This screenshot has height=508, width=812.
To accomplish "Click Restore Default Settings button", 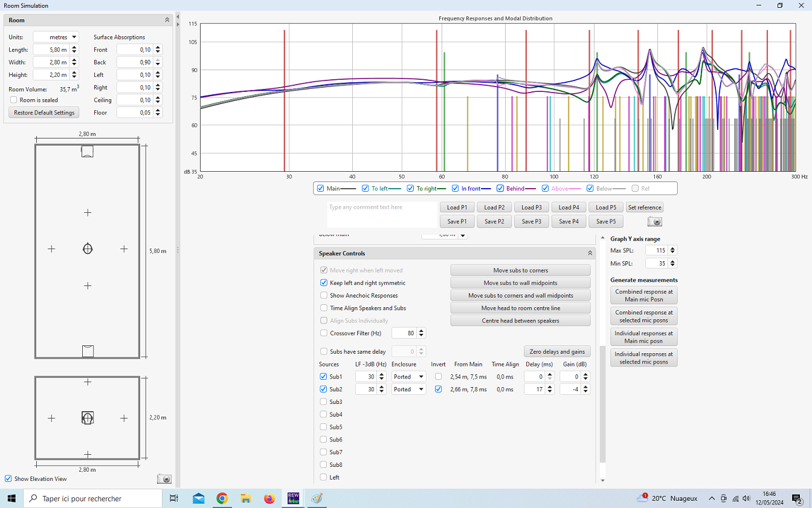I will pyautogui.click(x=44, y=112).
